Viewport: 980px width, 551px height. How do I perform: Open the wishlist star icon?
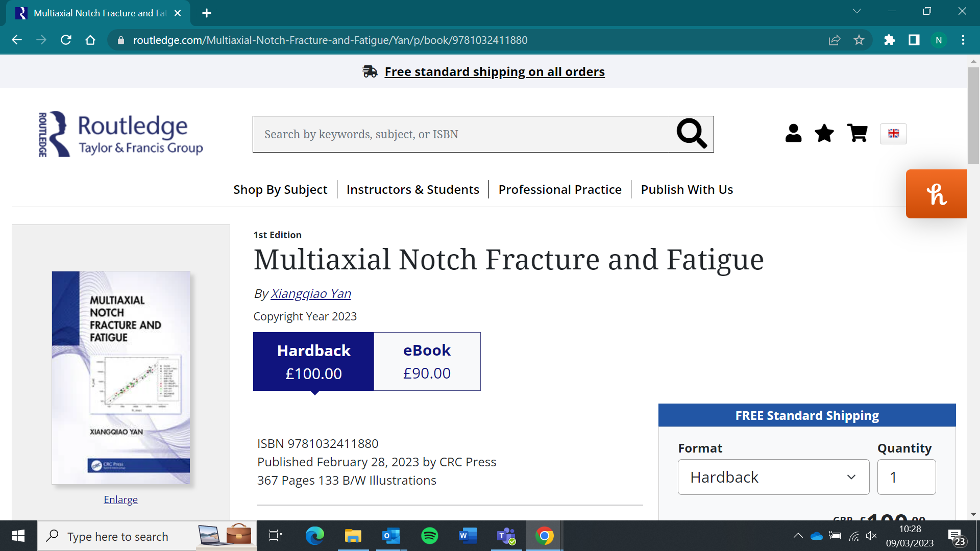824,134
